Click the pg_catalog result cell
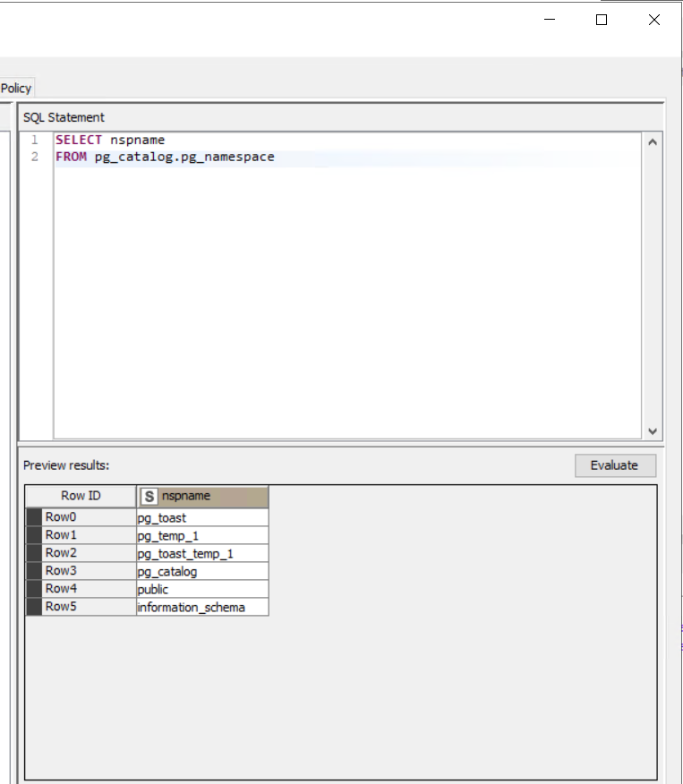 pos(202,572)
